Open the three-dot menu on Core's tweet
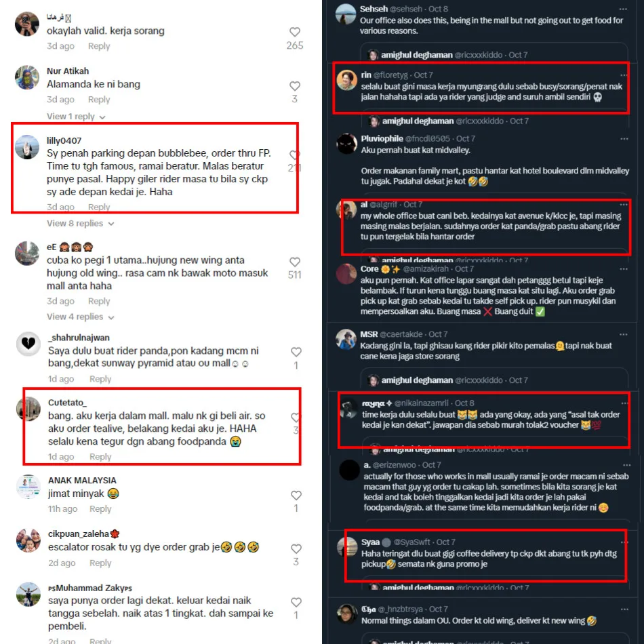 click(624, 269)
